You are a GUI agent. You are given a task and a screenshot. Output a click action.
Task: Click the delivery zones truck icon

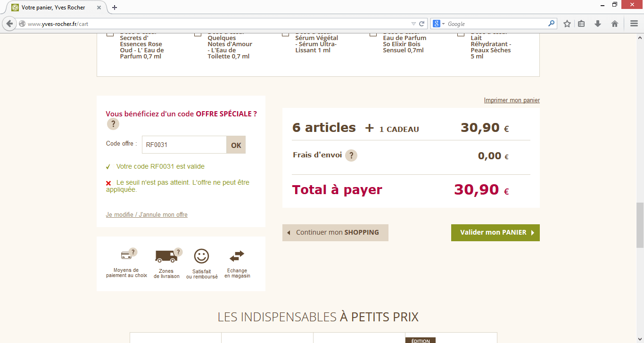tap(166, 256)
